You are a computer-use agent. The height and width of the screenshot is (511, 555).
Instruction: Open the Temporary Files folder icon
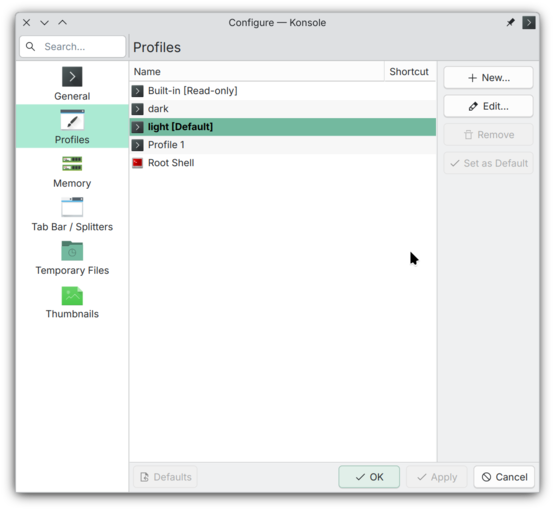pyautogui.click(x=72, y=251)
